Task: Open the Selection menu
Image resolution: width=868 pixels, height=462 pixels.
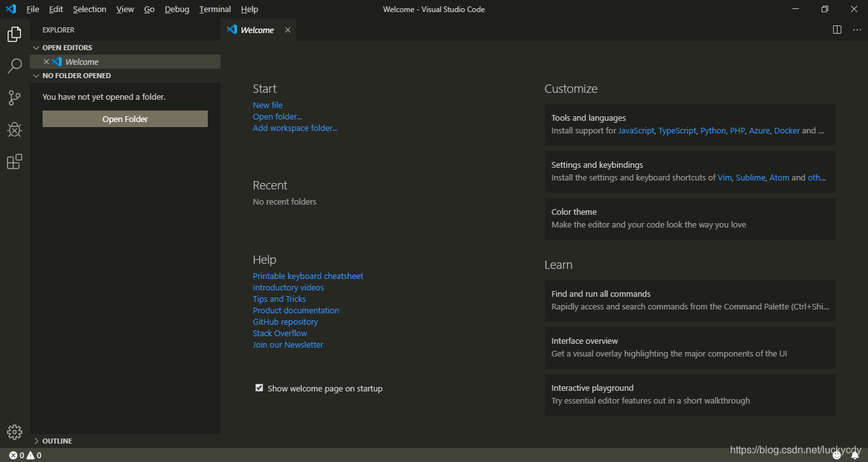Action: click(90, 9)
